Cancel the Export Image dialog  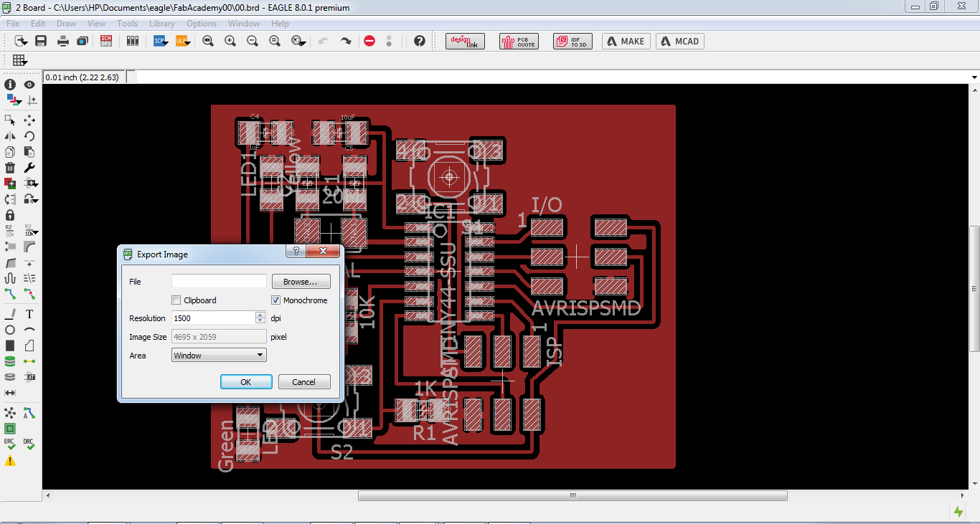pyautogui.click(x=304, y=382)
